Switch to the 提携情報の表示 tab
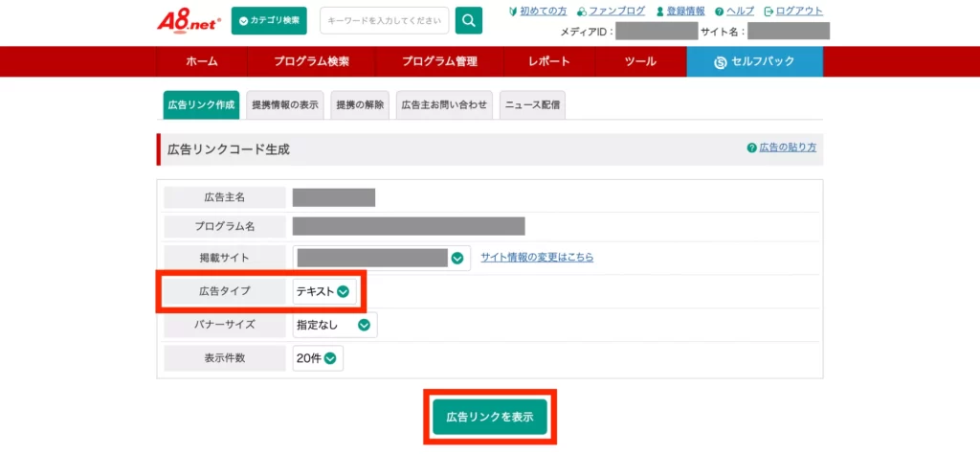This screenshot has height=455, width=980. pyautogui.click(x=284, y=105)
